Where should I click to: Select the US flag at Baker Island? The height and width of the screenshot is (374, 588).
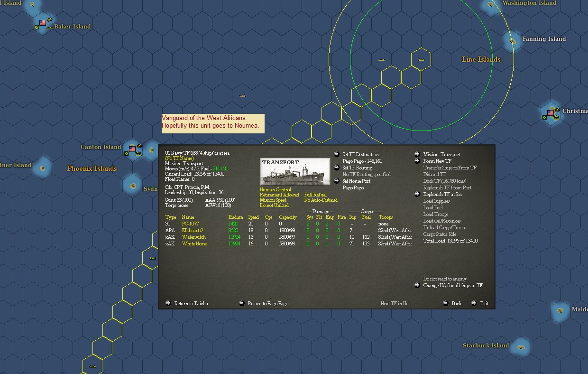pyautogui.click(x=43, y=22)
